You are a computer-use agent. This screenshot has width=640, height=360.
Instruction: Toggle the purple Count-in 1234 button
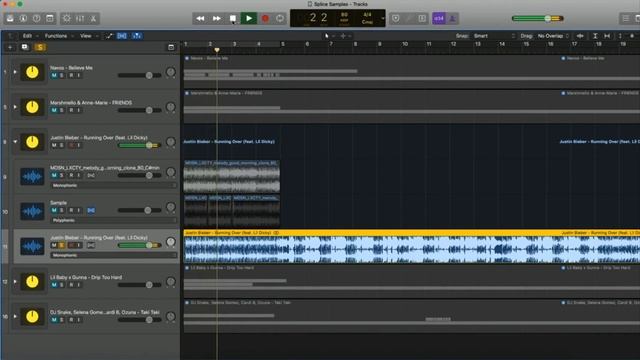pos(439,18)
